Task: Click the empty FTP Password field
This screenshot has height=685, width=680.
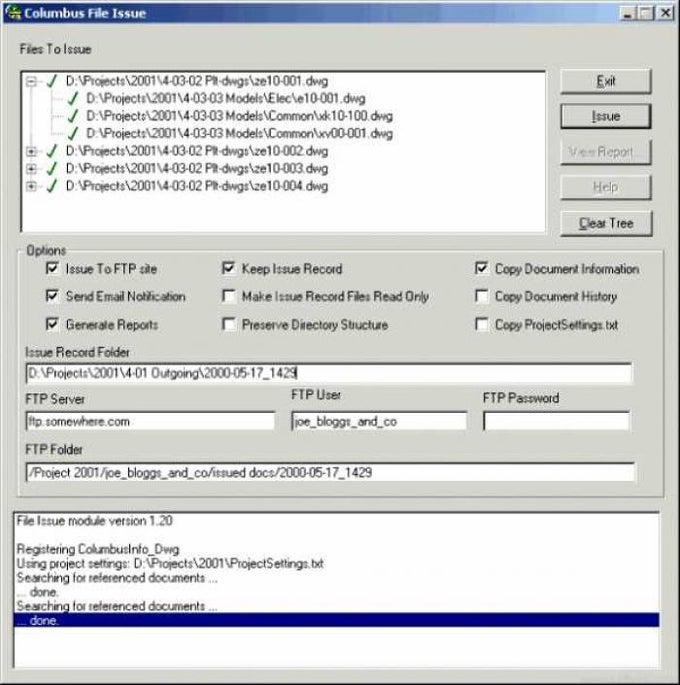Action: point(557,422)
